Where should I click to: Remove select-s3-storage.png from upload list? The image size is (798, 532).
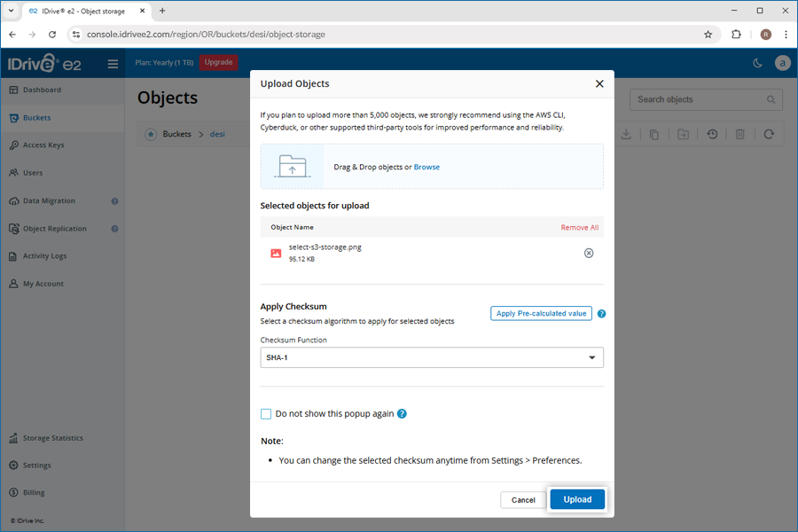(x=589, y=254)
